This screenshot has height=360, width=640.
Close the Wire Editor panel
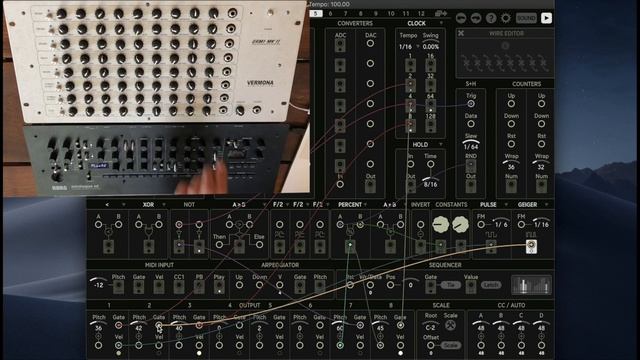461,33
